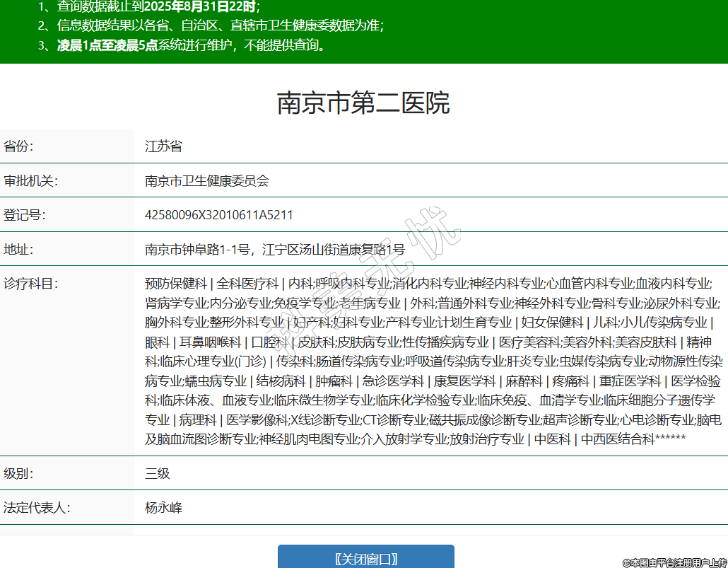This screenshot has height=568, width=728.
Task: Click the hospital level value 三级
Action: pos(158,473)
